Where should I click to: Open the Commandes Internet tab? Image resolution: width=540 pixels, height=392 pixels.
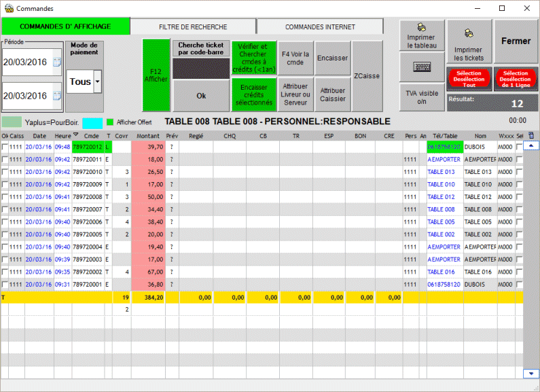coord(319,26)
